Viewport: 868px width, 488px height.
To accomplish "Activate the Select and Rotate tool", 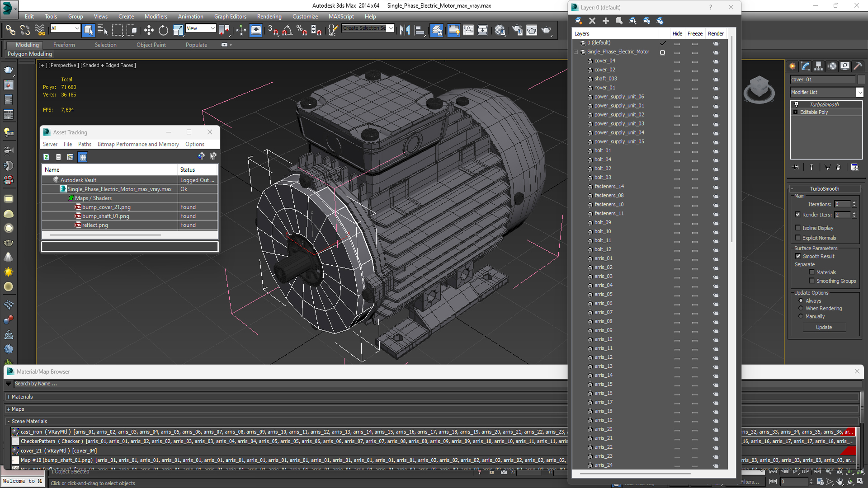I will pyautogui.click(x=163, y=30).
